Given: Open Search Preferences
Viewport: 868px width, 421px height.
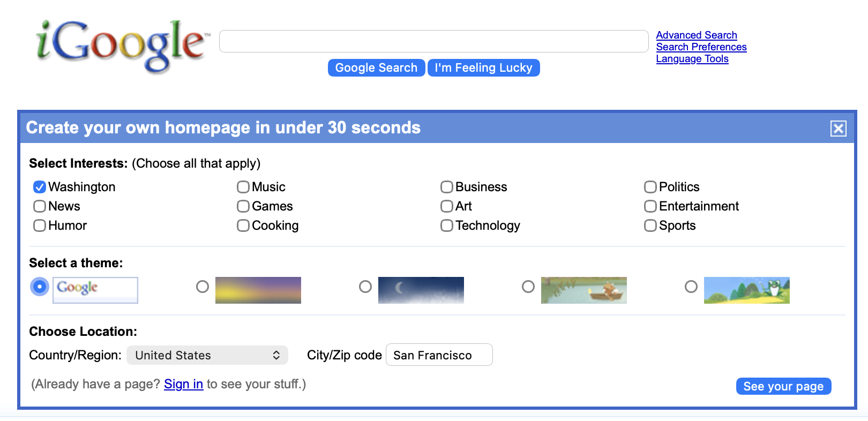Looking at the screenshot, I should point(701,47).
